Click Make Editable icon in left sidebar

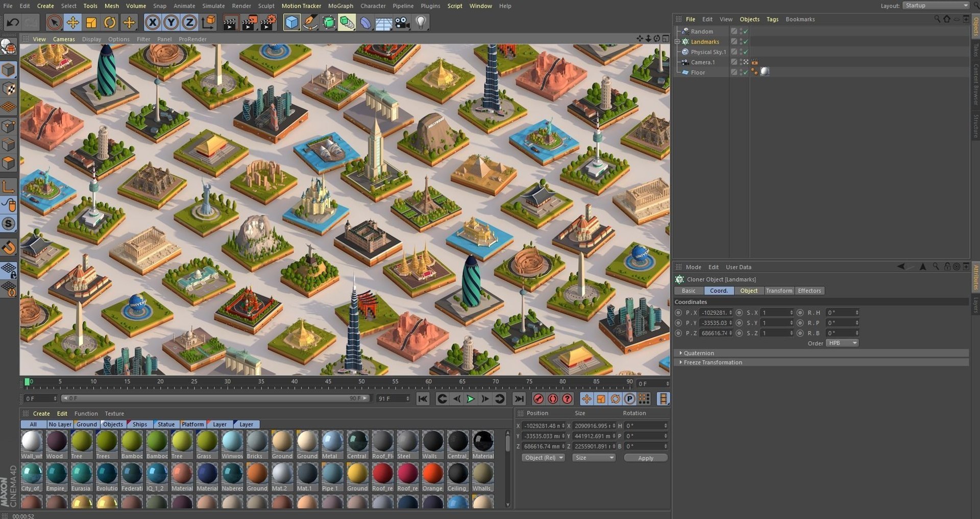(9, 48)
